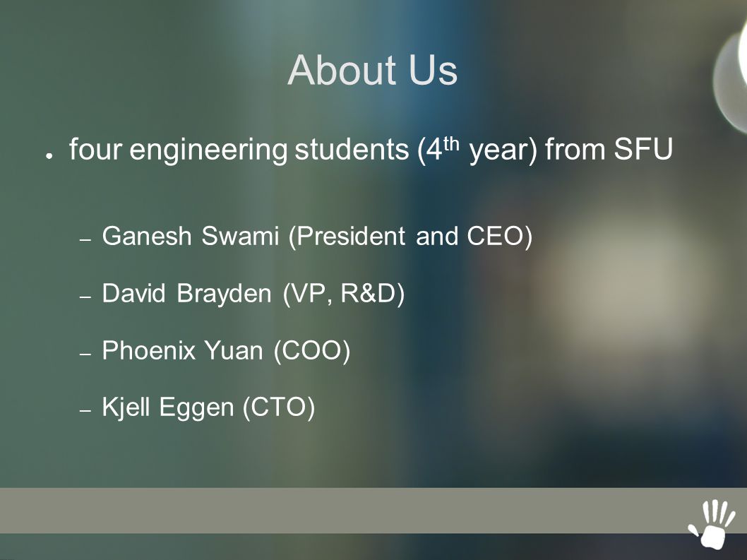Select the name 'David Brayden'
The width and height of the screenshot is (747, 560).
pyautogui.click(x=186, y=293)
